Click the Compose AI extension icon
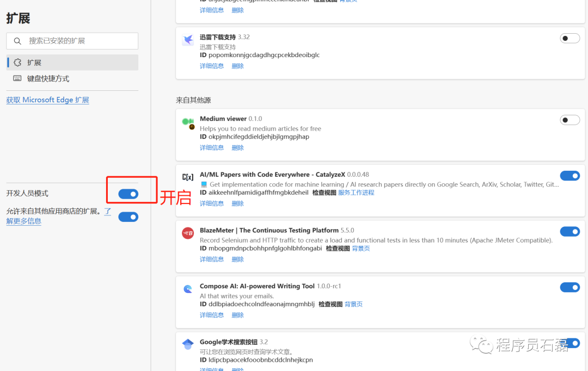 coord(188,289)
